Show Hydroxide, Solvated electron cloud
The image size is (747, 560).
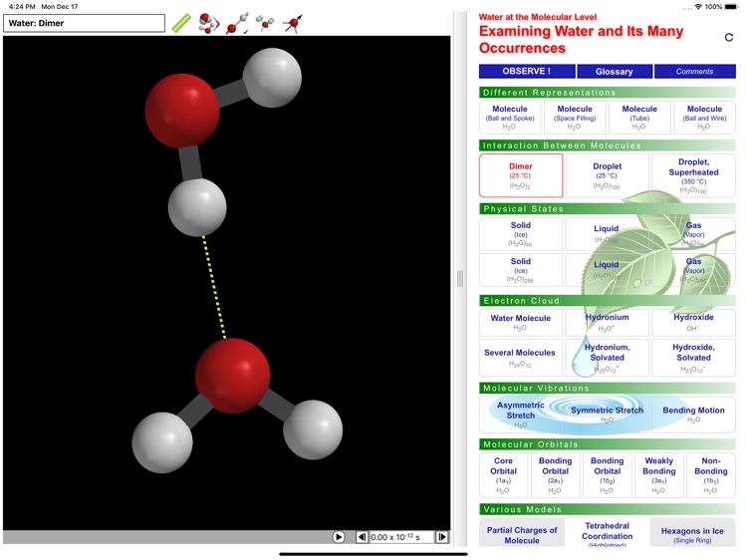tap(693, 357)
